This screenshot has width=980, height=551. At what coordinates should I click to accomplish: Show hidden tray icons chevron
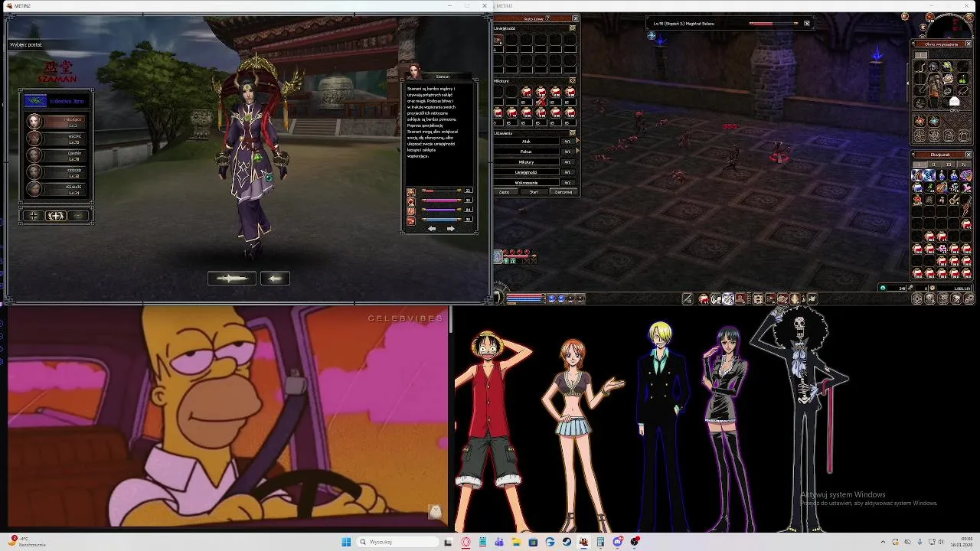883,542
